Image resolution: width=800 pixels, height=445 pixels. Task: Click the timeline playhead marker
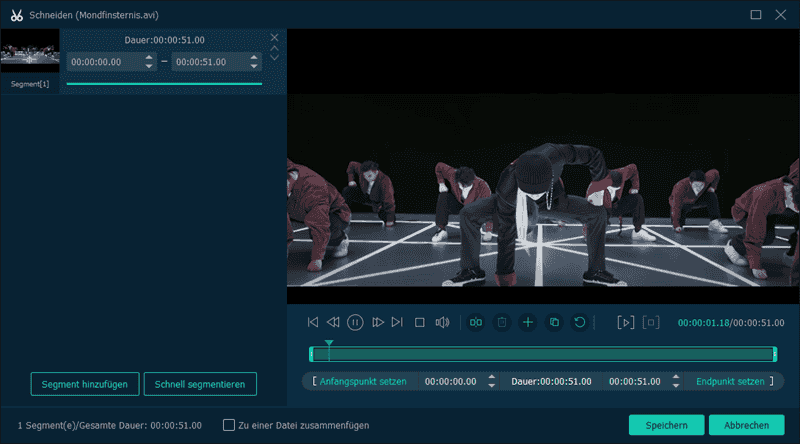[x=329, y=343]
